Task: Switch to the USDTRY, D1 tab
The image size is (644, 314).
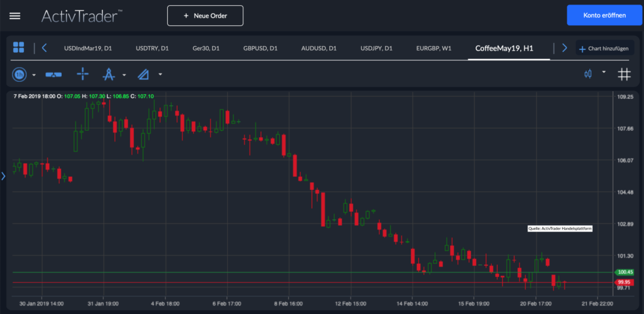Action: coord(152,48)
